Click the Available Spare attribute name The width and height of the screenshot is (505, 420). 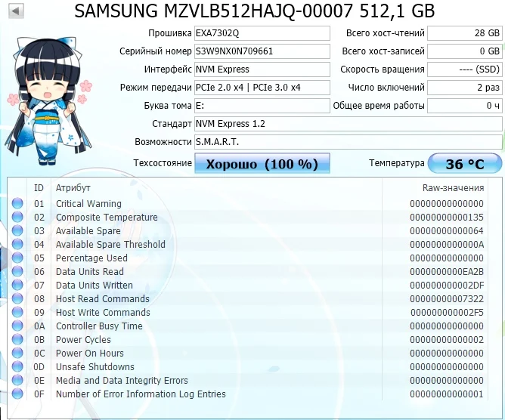(x=88, y=230)
